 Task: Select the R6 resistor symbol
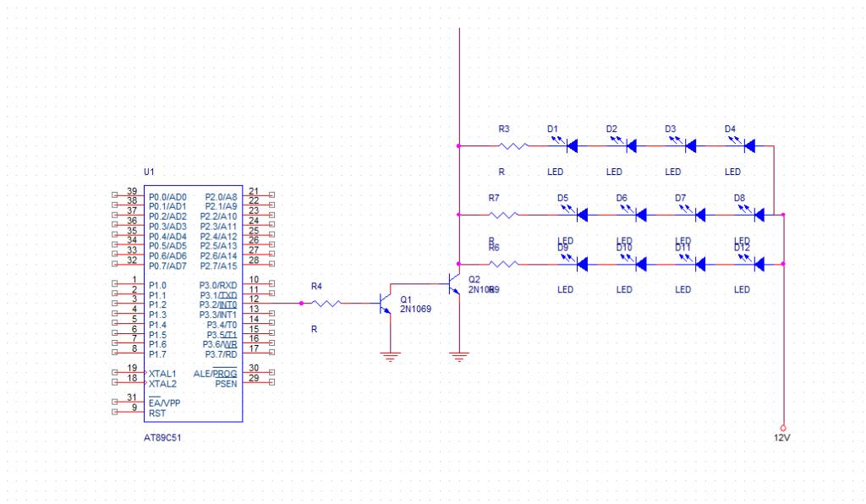(503, 265)
